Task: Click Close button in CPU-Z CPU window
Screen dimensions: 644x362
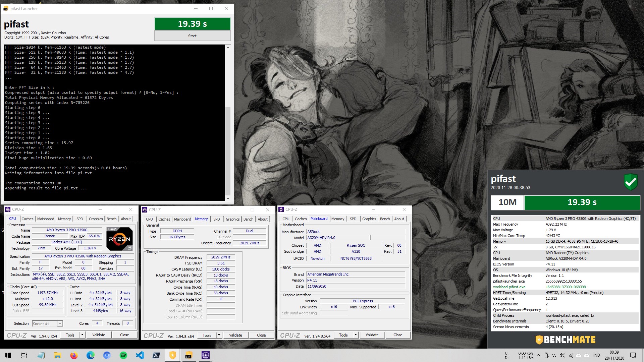Action: pyautogui.click(x=124, y=335)
